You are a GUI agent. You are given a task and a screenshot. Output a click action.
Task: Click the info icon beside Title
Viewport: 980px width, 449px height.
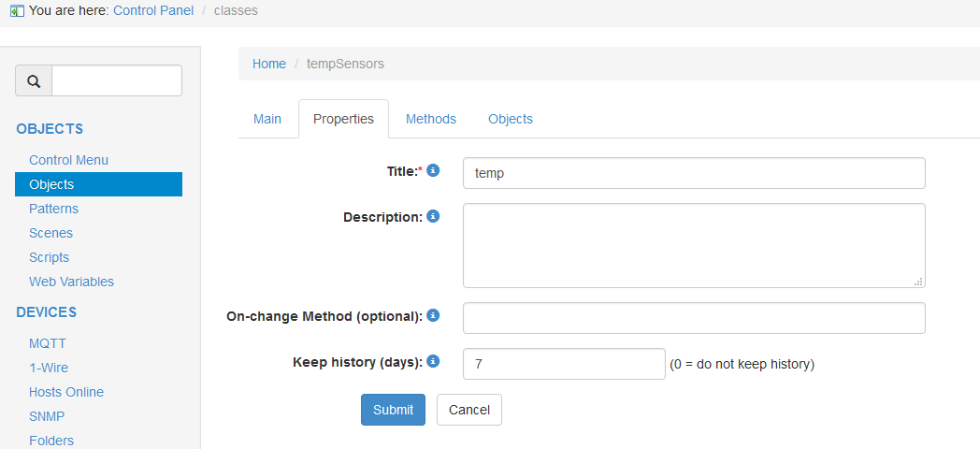(433, 171)
